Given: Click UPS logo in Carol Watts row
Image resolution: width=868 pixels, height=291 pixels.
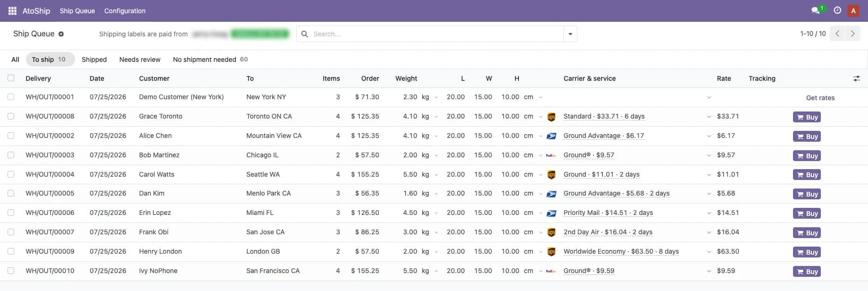Looking at the screenshot, I should point(551,175).
